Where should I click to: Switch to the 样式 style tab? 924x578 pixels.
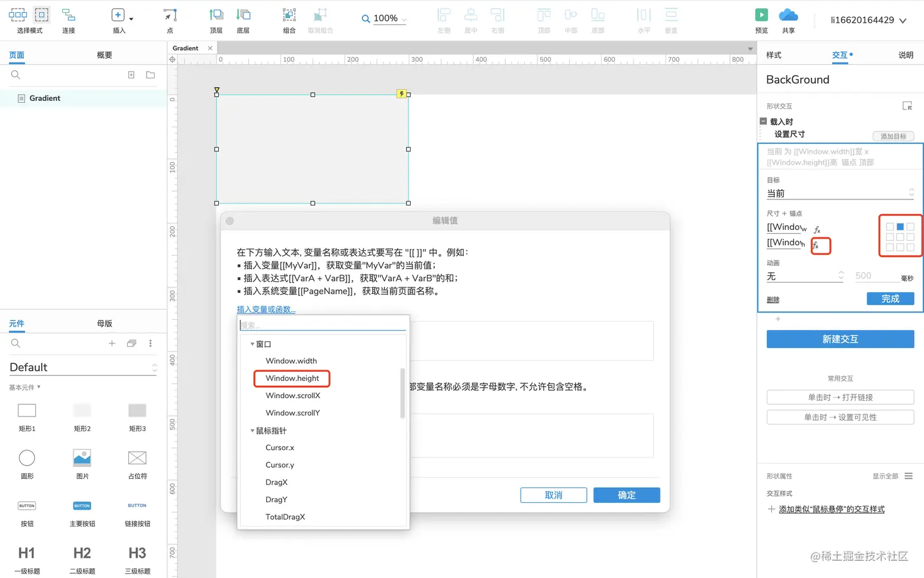coord(774,55)
